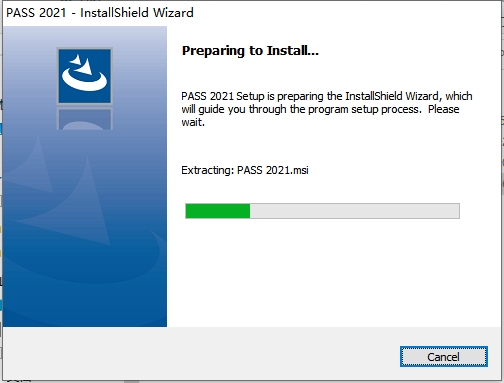Click the faded swirl curve near the banner bottom
Viewport: 504px width, 383px height.
pos(83,263)
